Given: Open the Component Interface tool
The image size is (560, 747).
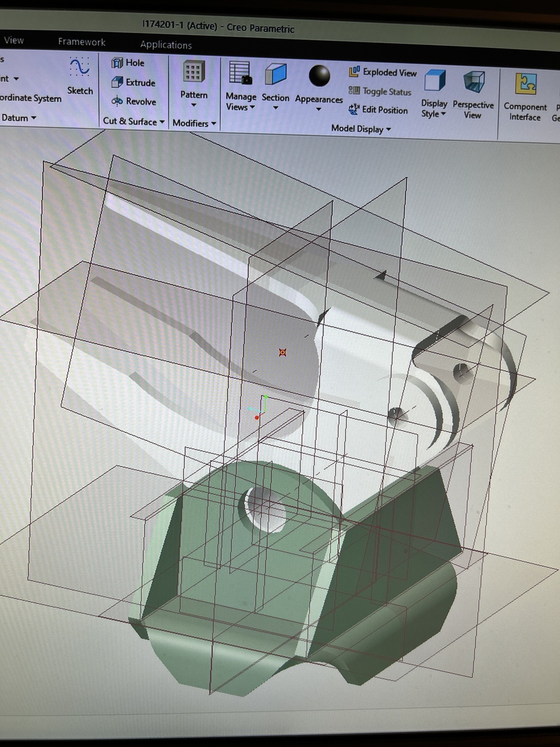Looking at the screenshot, I should pos(525,85).
